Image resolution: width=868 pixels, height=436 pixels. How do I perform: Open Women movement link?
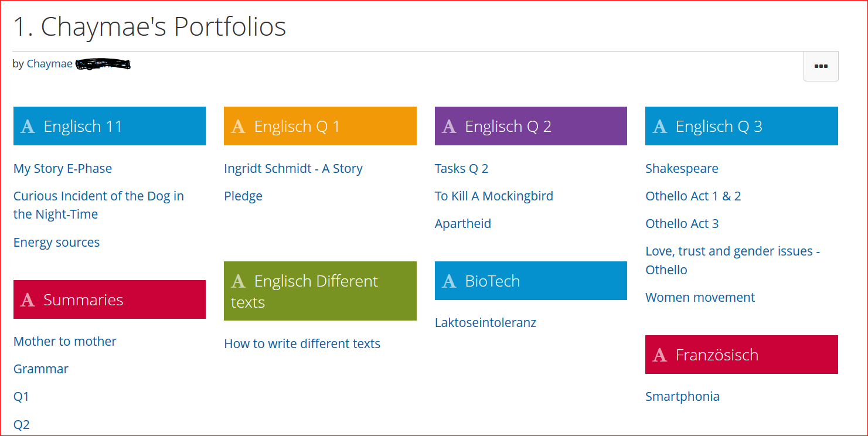[700, 298]
